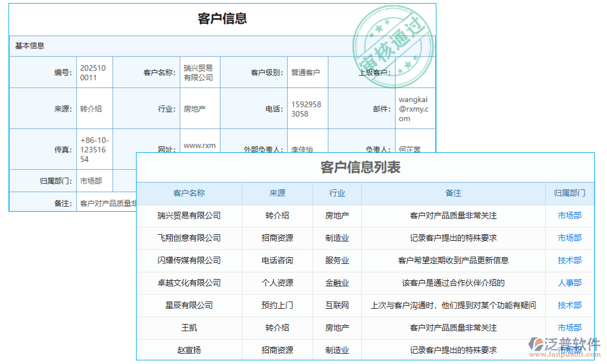This screenshot has width=607, height=364.
Task: Click the 上级客户 empty field
Action: (416, 72)
